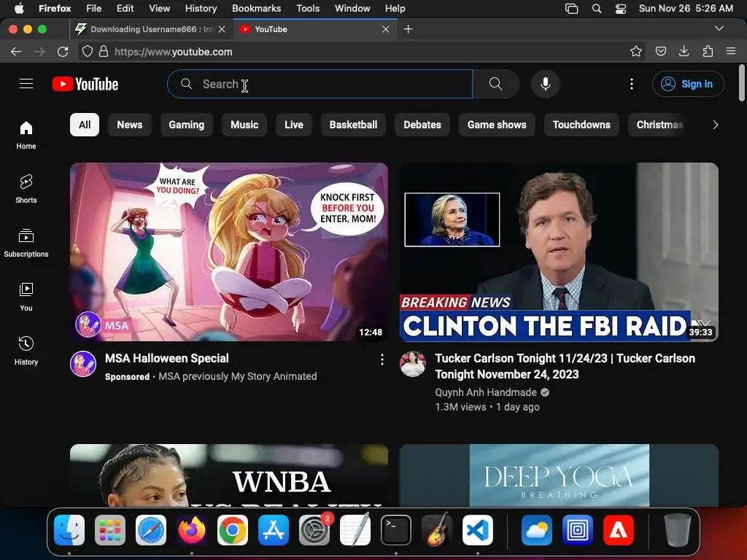Go to Home in sidebar
This screenshot has height=560, width=747.
click(26, 135)
